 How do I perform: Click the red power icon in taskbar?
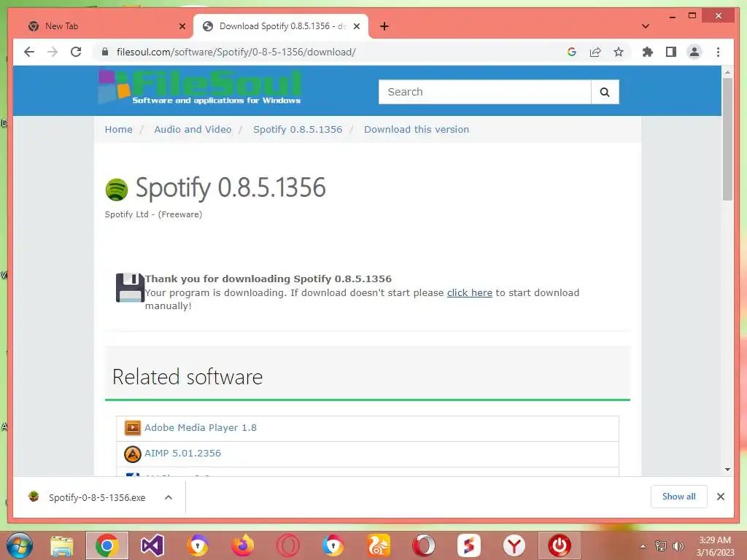pyautogui.click(x=560, y=545)
